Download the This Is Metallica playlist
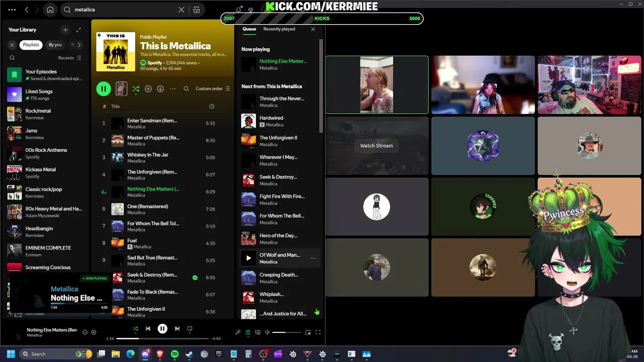The image size is (644, 362). (x=160, y=89)
